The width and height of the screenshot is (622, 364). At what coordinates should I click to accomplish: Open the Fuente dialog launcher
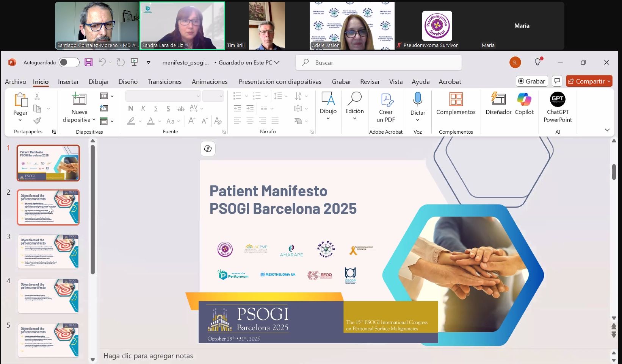coord(224,132)
